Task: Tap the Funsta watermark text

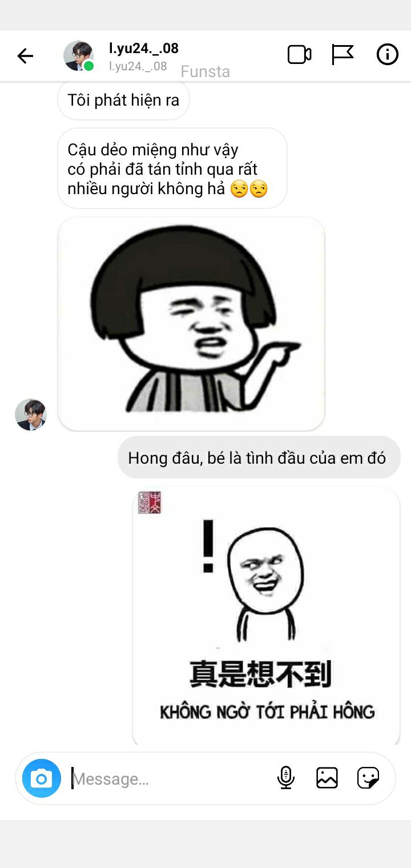Action: 205,71
